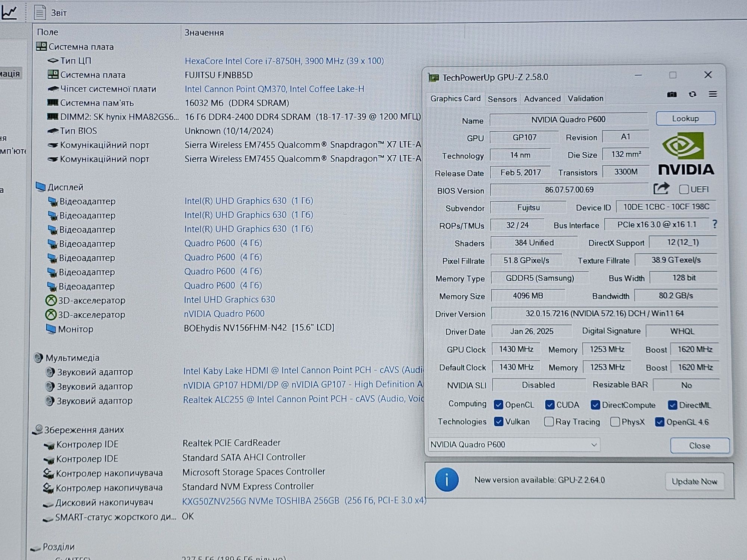The width and height of the screenshot is (747, 560).
Task: Click the Системна плата section motherboard icon
Action: click(x=41, y=46)
